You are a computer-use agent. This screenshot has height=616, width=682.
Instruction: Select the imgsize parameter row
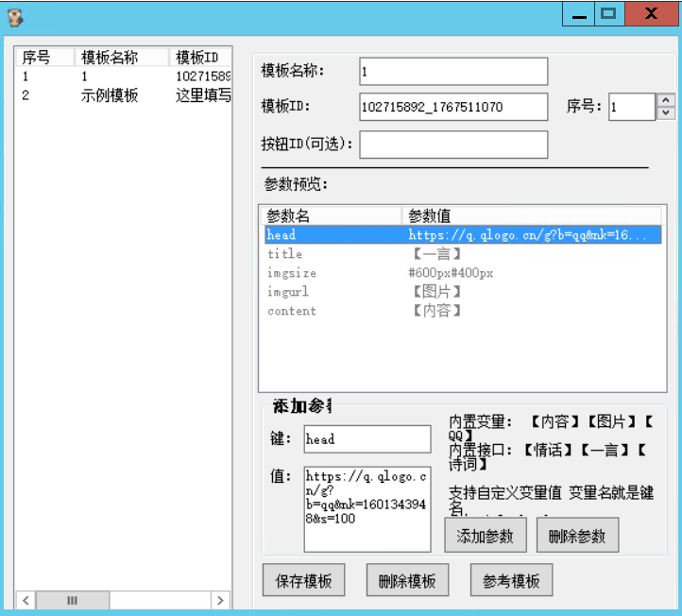pos(291,273)
